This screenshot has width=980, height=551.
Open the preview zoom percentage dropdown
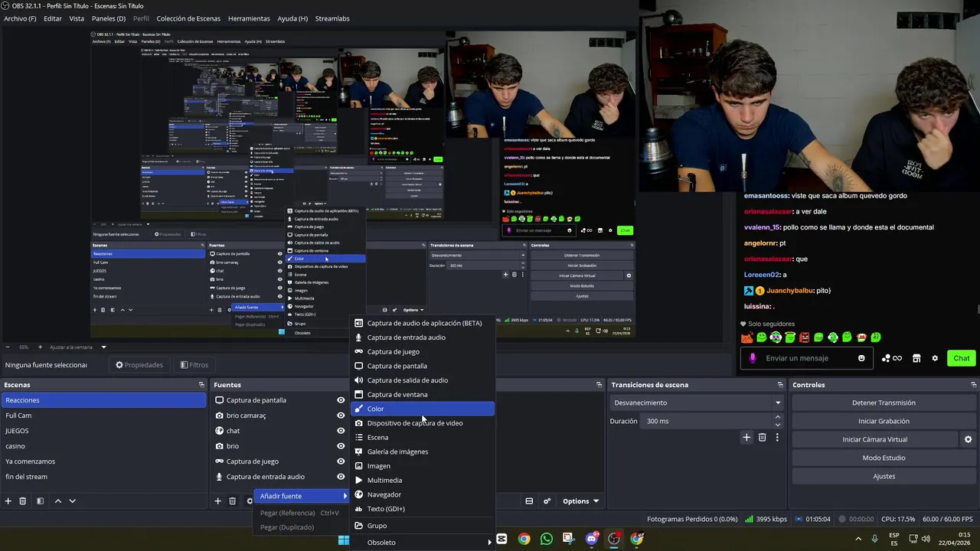click(x=104, y=347)
